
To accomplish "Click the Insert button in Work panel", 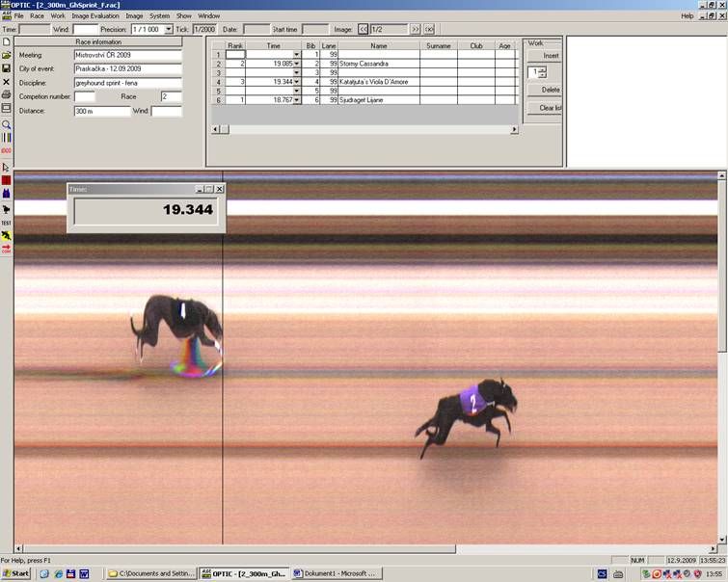I will 545,56.
